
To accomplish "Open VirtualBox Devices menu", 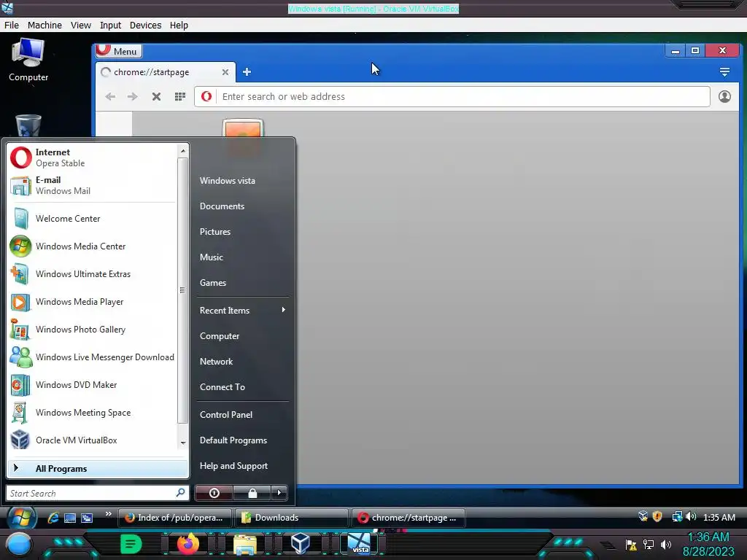I will [x=145, y=26].
